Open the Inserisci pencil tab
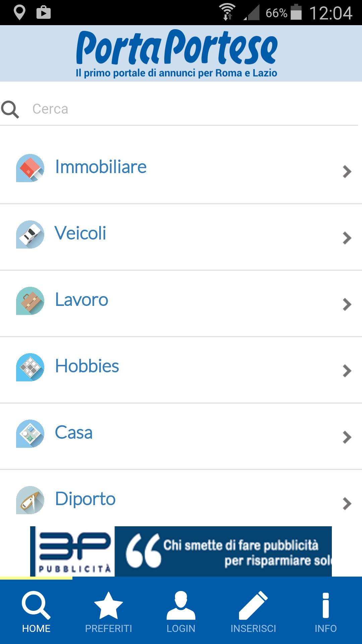 [253, 612]
